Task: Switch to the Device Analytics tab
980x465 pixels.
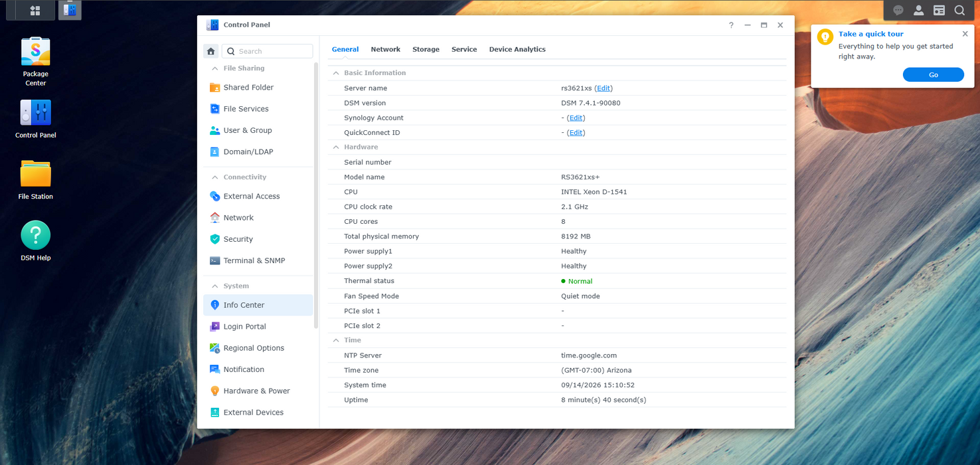Action: click(517, 49)
